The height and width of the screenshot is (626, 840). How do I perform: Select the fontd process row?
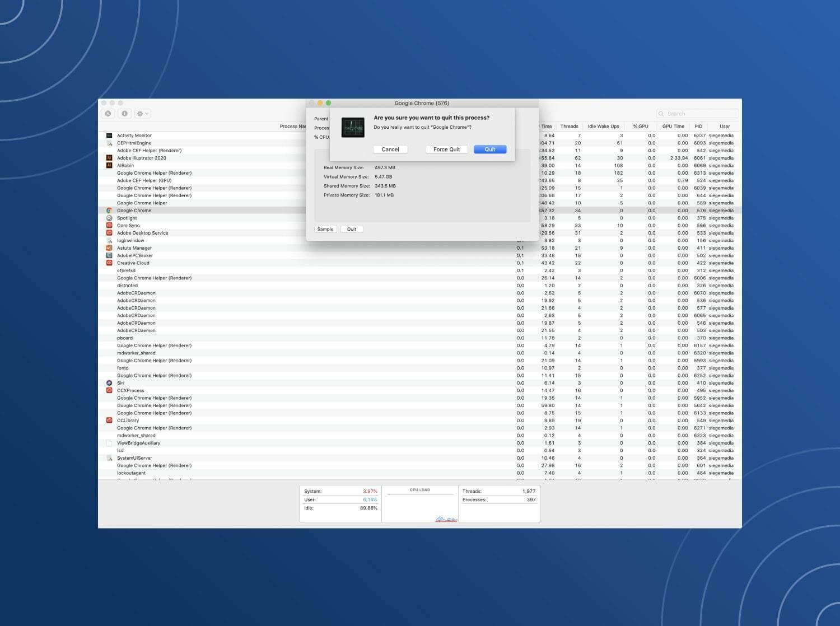pyautogui.click(x=420, y=368)
